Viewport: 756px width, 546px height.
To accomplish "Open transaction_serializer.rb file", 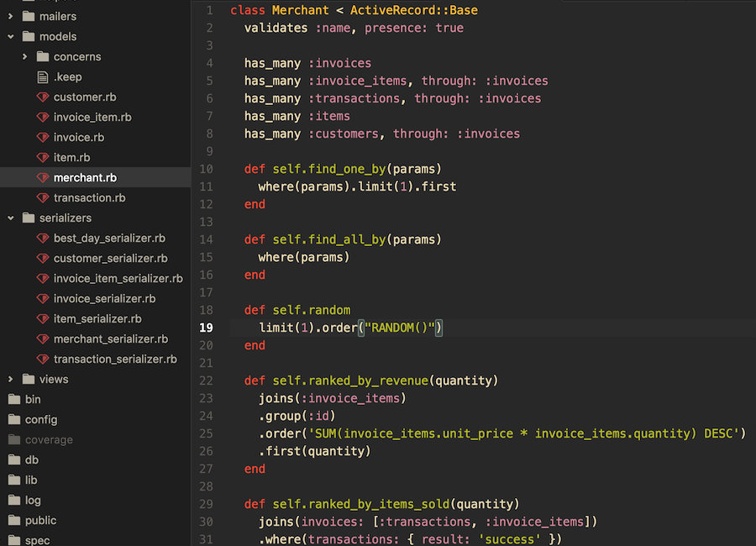I will coord(115,360).
